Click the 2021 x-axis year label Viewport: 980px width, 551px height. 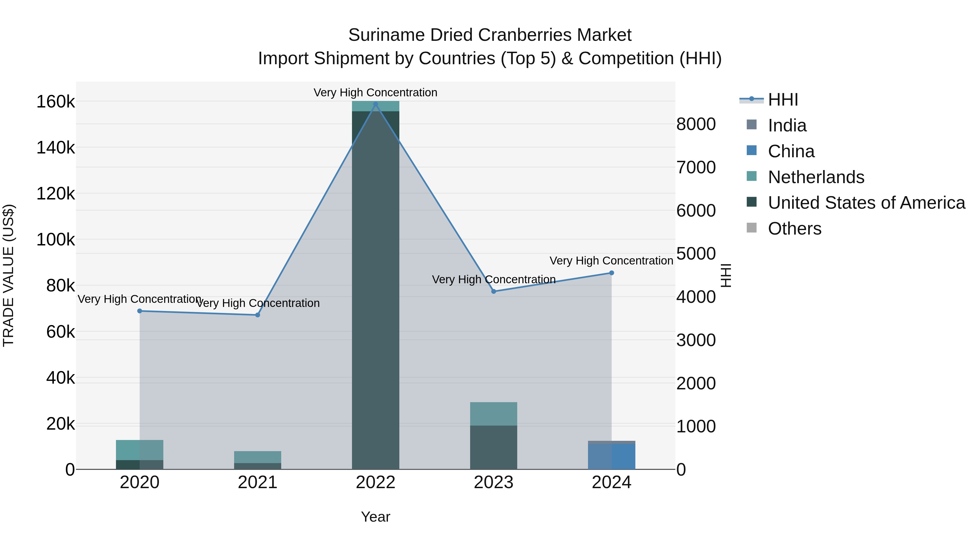pos(258,482)
